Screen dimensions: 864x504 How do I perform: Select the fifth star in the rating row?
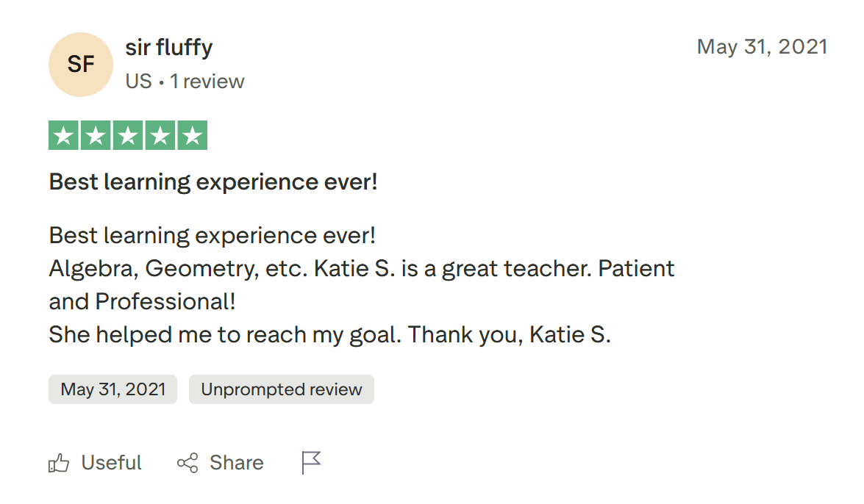pyautogui.click(x=192, y=134)
